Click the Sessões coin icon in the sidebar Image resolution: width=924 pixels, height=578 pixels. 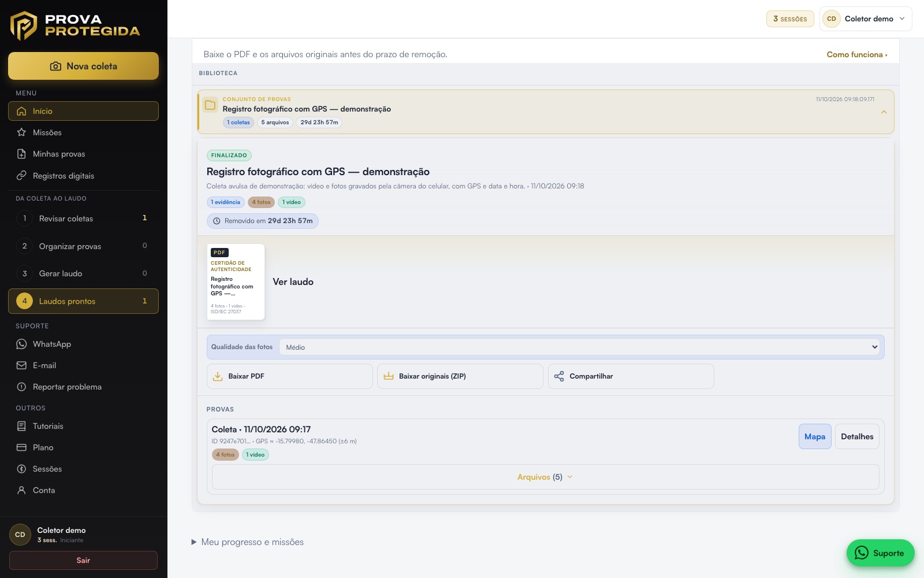[21, 469]
